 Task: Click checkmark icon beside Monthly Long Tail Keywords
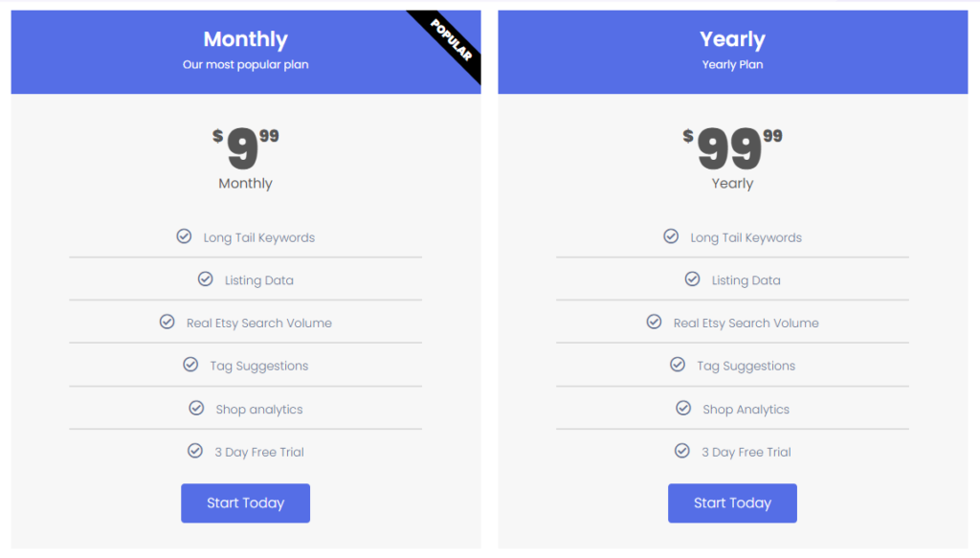184,236
